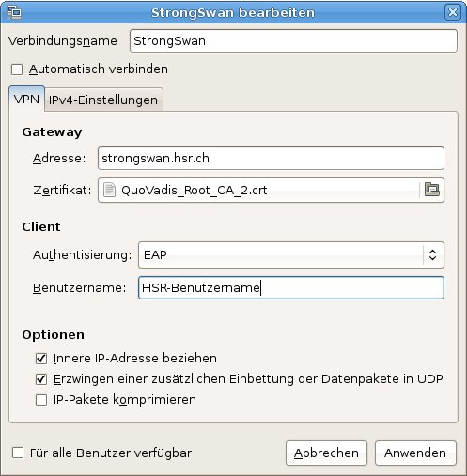Enable Automatisch verbinden checkbox
This screenshot has height=476, width=467.
coord(17,69)
